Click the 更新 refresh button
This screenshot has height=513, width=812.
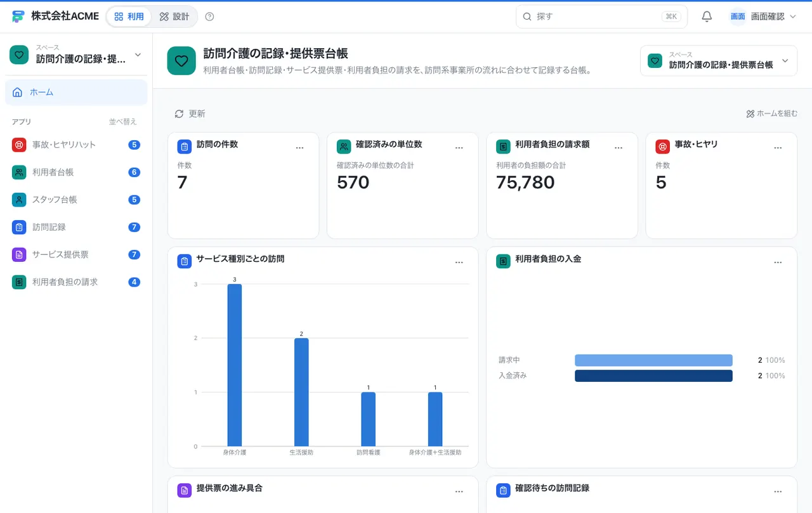coord(190,114)
